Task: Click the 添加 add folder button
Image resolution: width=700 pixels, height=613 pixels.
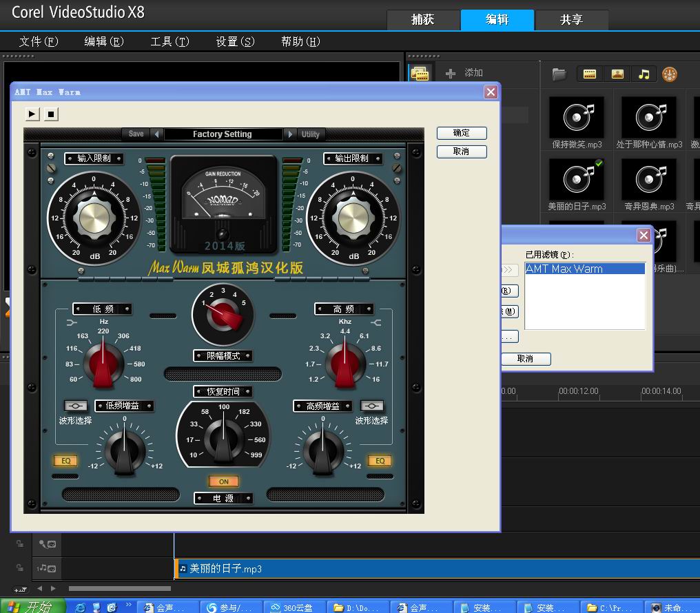Action: tap(464, 73)
